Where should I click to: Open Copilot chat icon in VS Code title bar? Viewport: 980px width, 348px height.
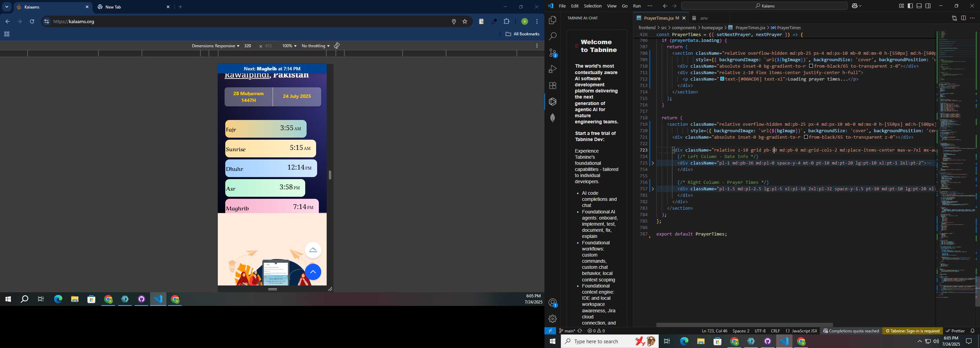pyautogui.click(x=855, y=6)
